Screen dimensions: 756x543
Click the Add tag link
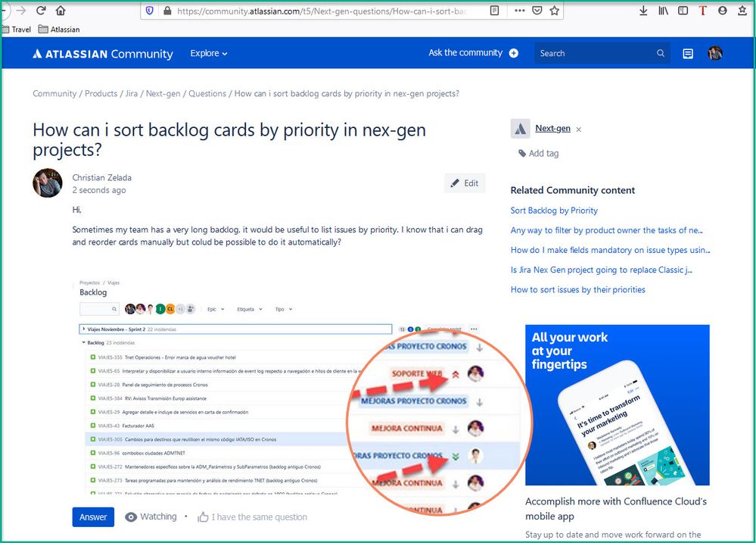coord(539,154)
